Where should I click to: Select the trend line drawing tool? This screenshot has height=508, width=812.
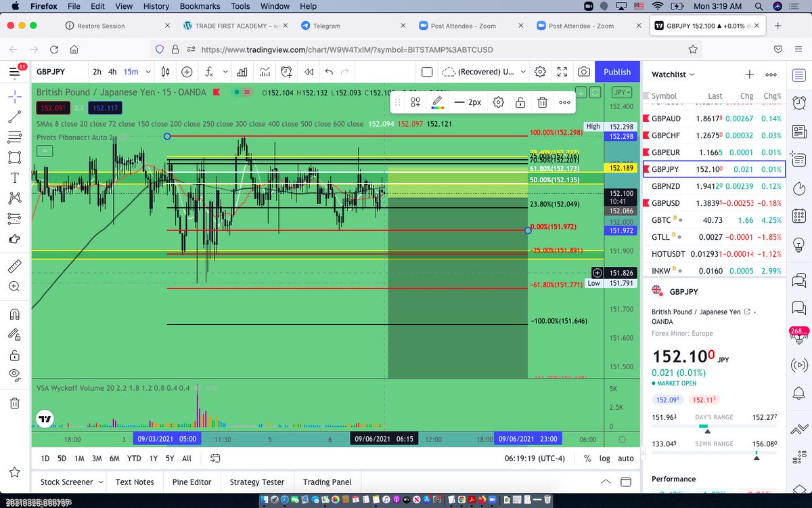coord(14,117)
